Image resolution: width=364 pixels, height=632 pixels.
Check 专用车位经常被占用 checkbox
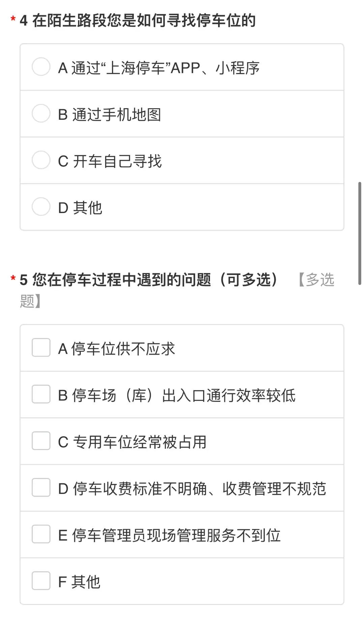(x=41, y=441)
